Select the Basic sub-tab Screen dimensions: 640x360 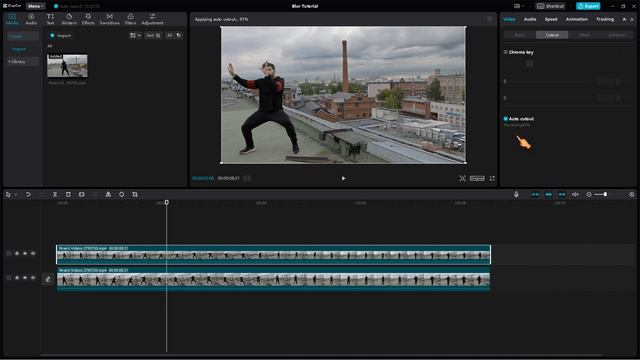pyautogui.click(x=520, y=35)
